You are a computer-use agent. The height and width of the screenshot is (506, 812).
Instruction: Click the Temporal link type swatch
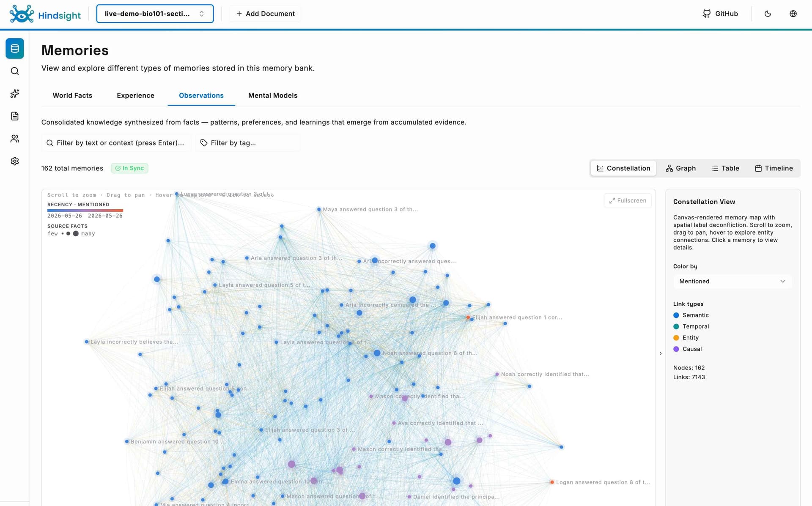pyautogui.click(x=676, y=326)
